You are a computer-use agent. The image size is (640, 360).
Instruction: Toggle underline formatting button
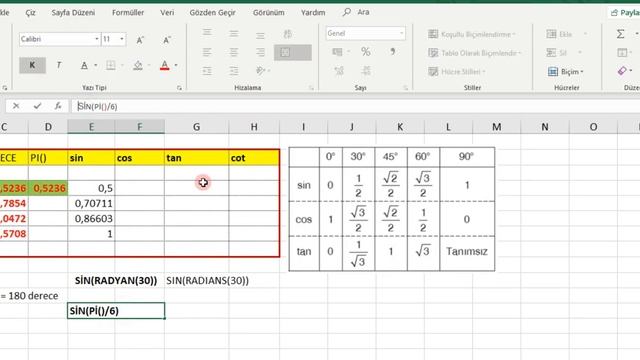click(84, 65)
